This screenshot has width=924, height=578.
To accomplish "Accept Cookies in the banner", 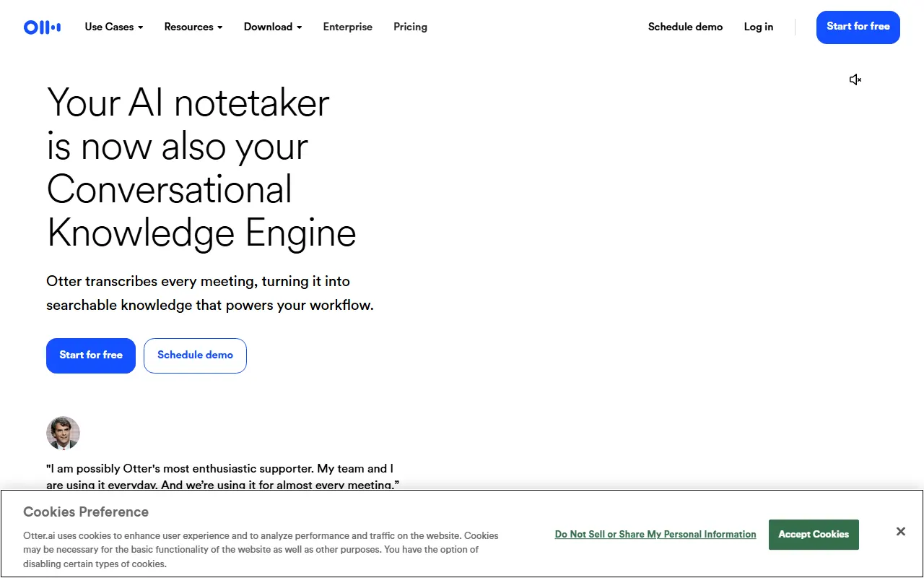I will click(x=814, y=535).
